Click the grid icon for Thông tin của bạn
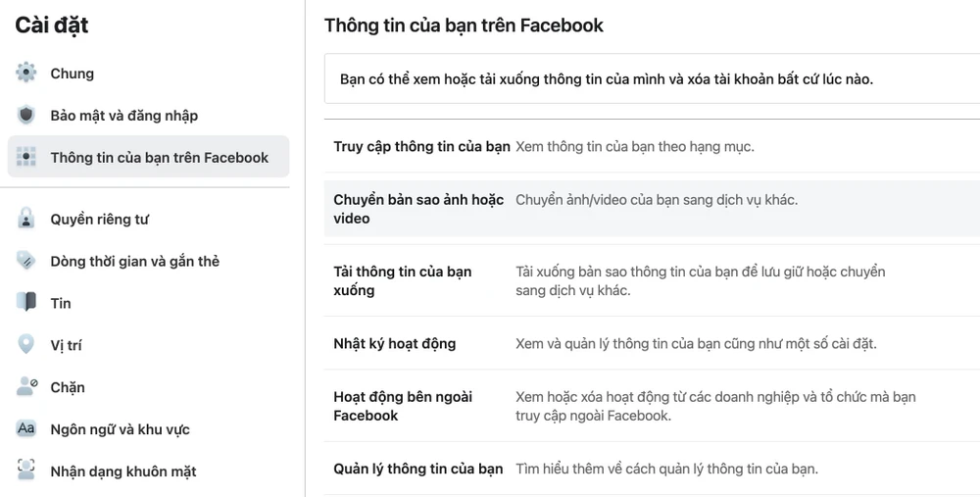 pos(26,158)
